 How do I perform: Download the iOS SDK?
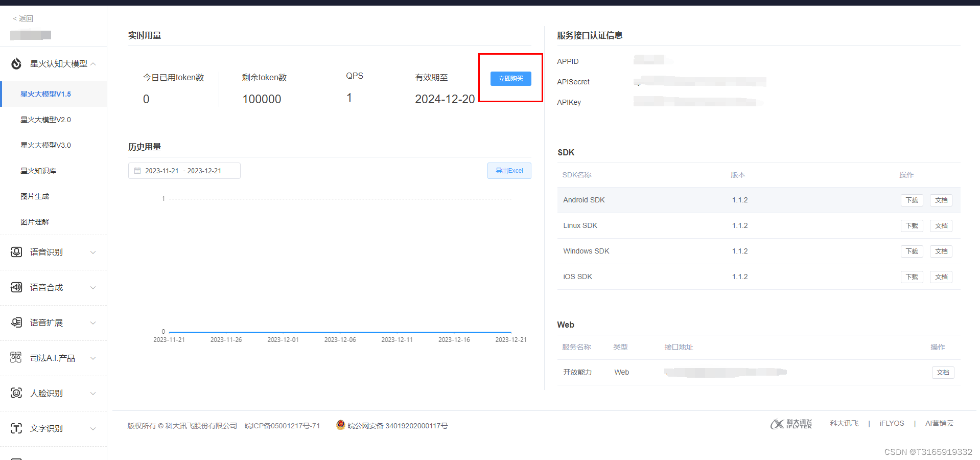point(912,277)
